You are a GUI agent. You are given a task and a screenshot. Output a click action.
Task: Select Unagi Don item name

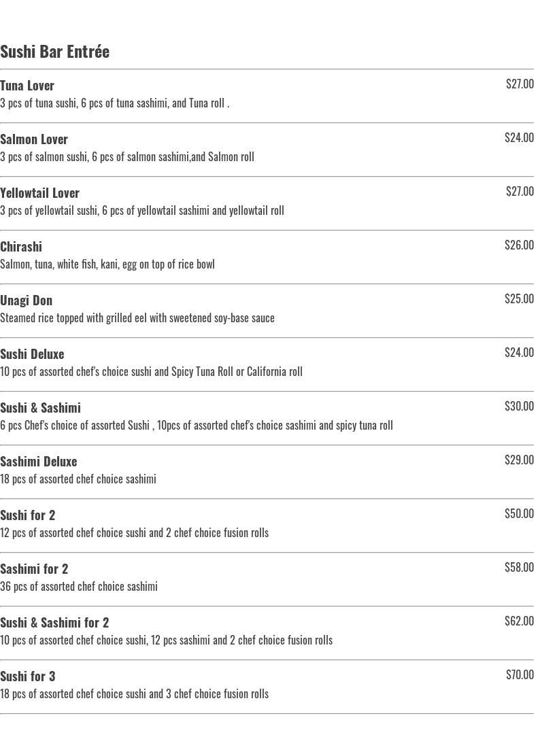click(x=26, y=300)
